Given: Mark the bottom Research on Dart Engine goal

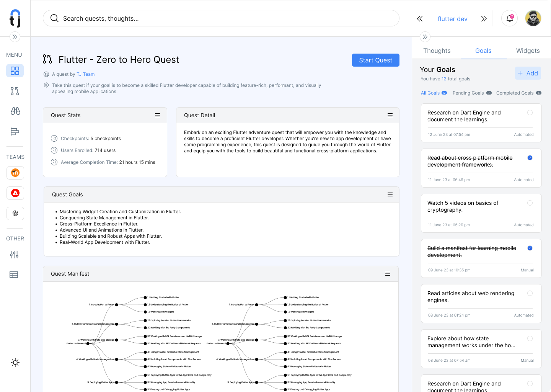Looking at the screenshot, I should (530, 384).
